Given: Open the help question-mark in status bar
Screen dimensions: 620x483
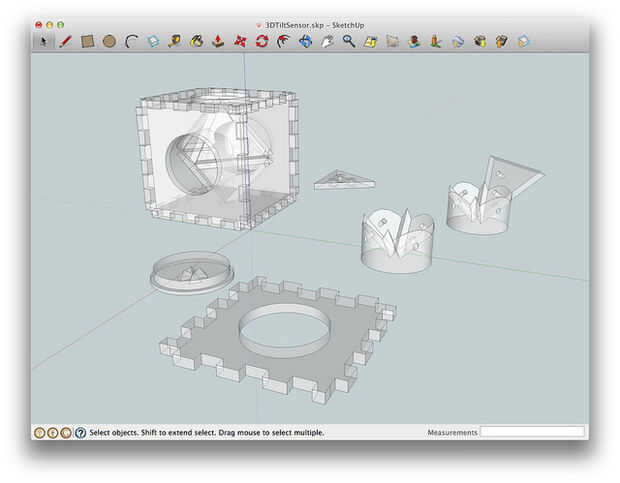Looking at the screenshot, I should coord(80,433).
